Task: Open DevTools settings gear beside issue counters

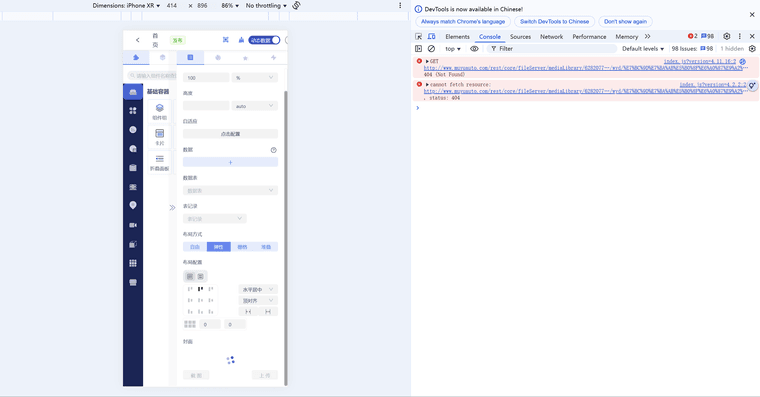Action: [x=727, y=36]
